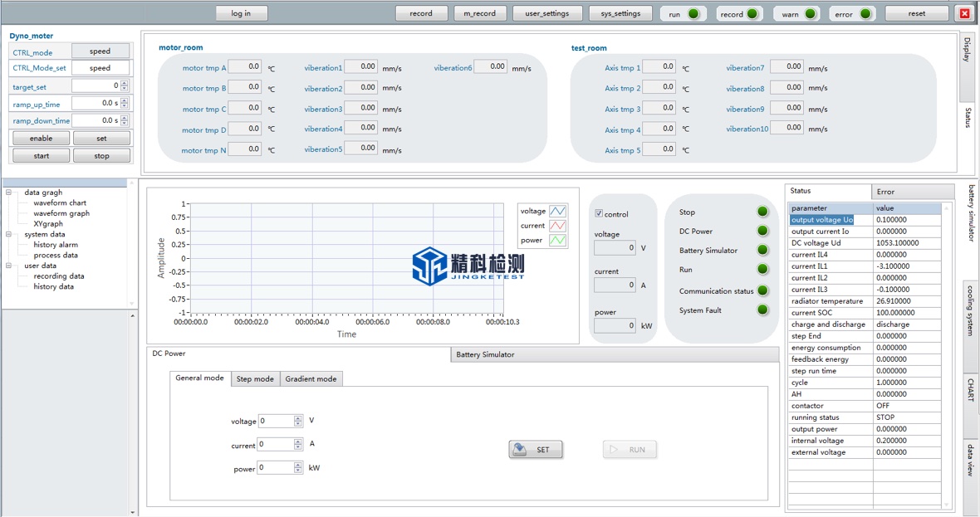Image resolution: width=980 pixels, height=517 pixels.
Task: Open the Step mode tab
Action: coord(255,379)
